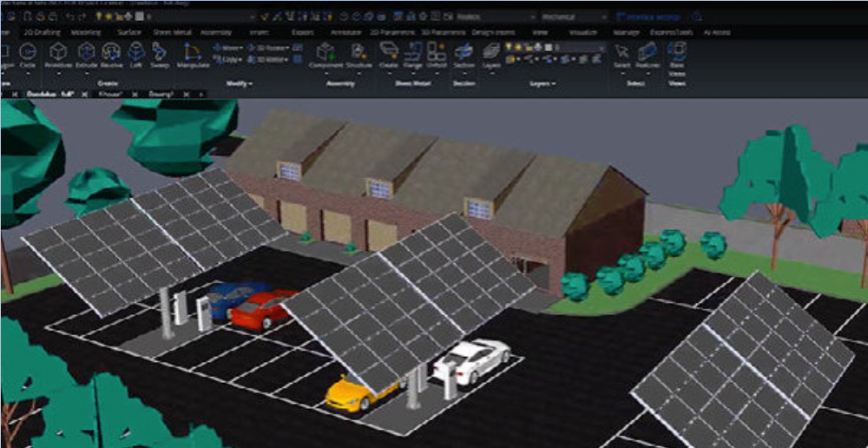Add a new drawing tab
The width and height of the screenshot is (868, 448).
click(201, 95)
